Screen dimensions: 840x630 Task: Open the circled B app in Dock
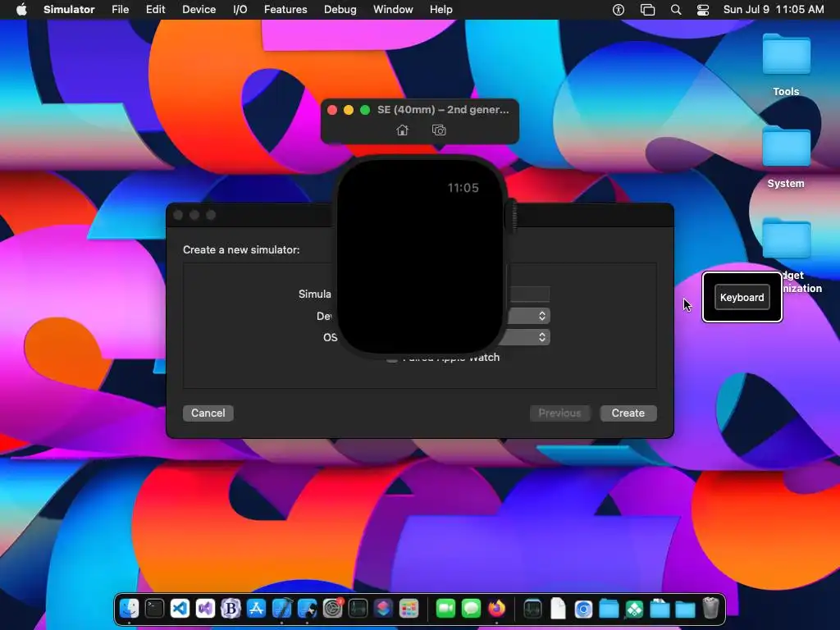(x=231, y=609)
